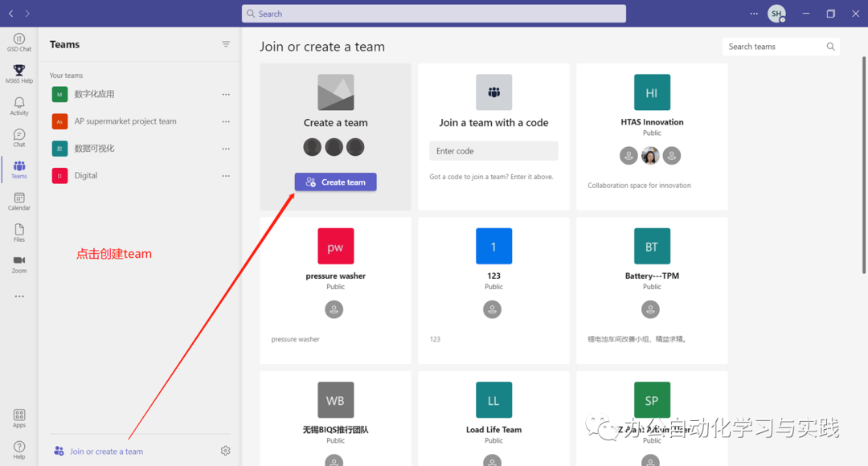This screenshot has width=868, height=466.
Task: Click the pressure washer pw tile icon
Action: [335, 247]
